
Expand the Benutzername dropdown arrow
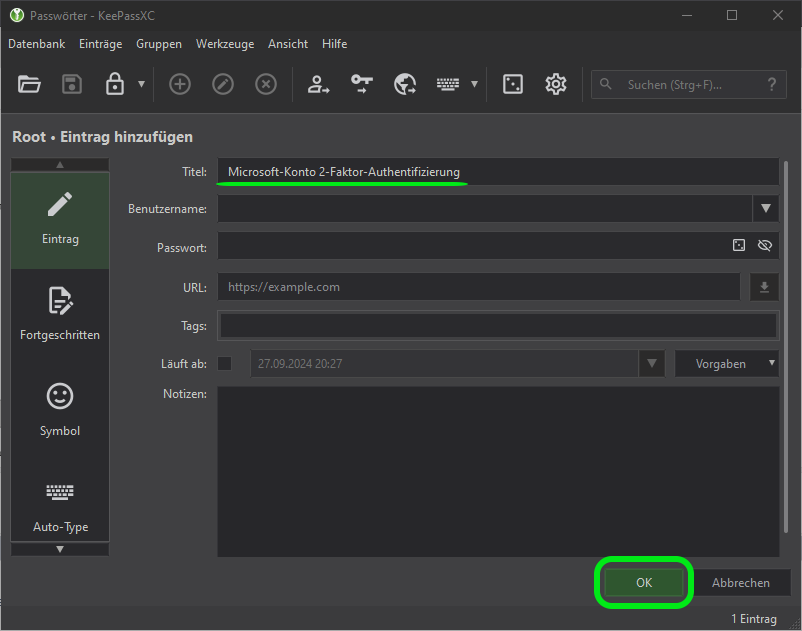tap(765, 208)
